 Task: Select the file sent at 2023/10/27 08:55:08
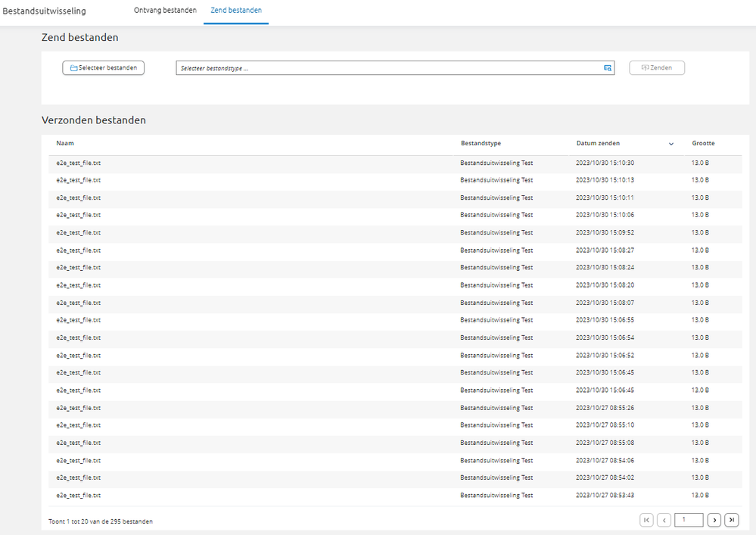pyautogui.click(x=395, y=443)
